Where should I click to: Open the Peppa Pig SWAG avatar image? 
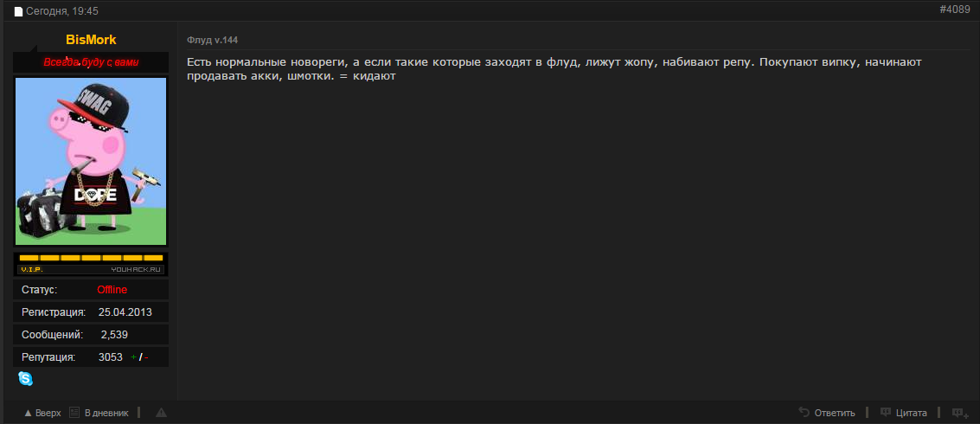[x=91, y=161]
